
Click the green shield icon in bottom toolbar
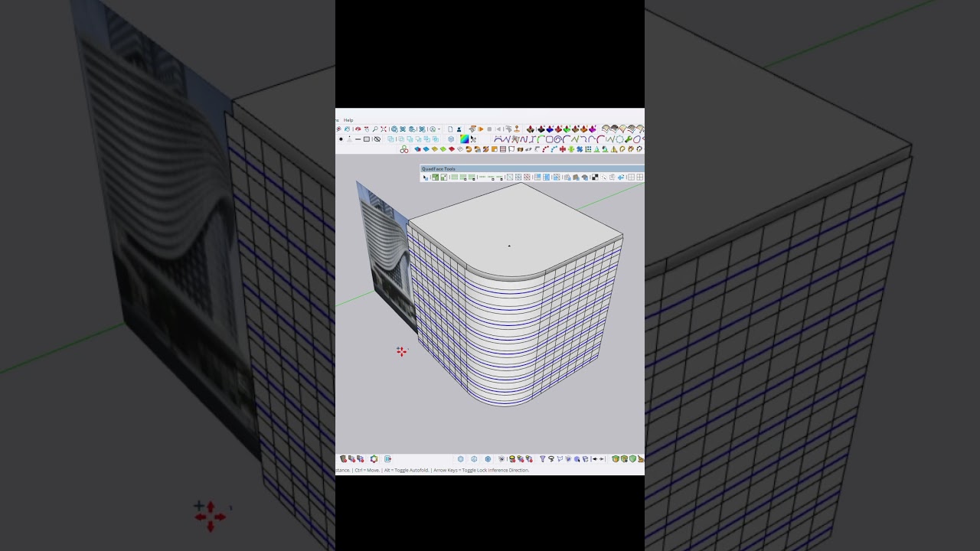(x=632, y=459)
